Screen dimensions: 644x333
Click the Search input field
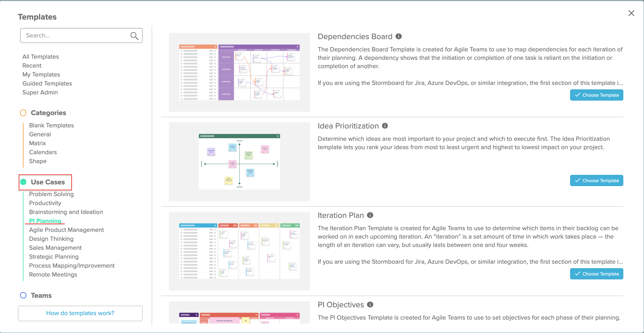(81, 35)
